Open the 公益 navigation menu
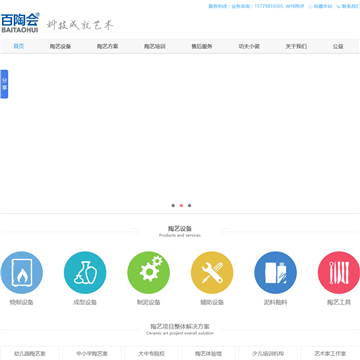This screenshot has height=360, width=360. click(x=338, y=46)
